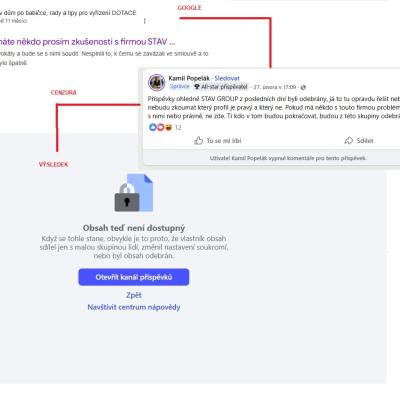Click the group name line above the result
Viewport: 400px width, 400px height.
[x=68, y=13]
